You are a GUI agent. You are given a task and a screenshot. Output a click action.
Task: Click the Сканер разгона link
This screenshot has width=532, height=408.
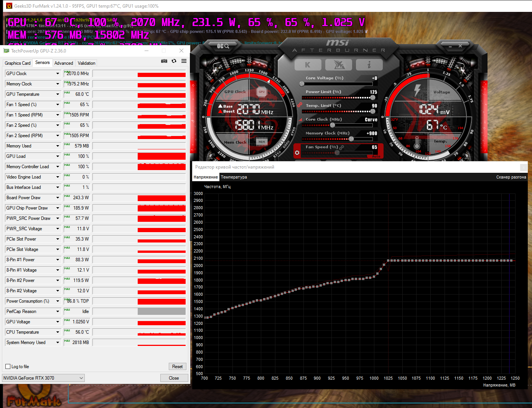511,177
